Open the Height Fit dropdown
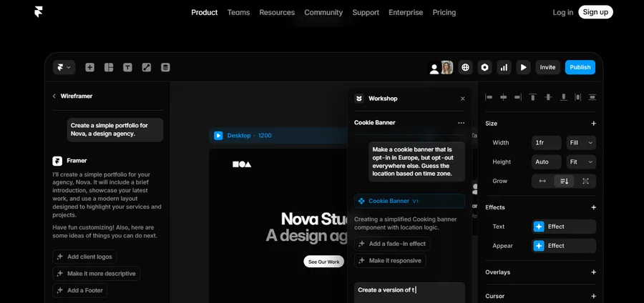 click(x=581, y=162)
